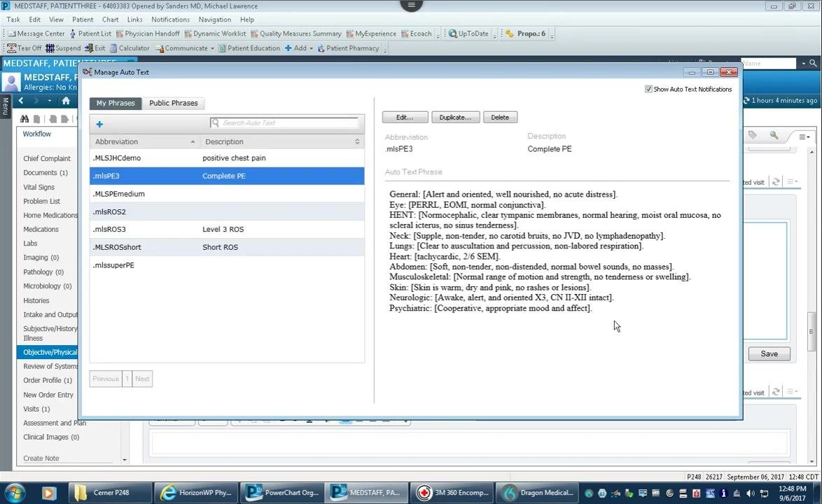
Task: Click Delete button
Action: point(500,118)
